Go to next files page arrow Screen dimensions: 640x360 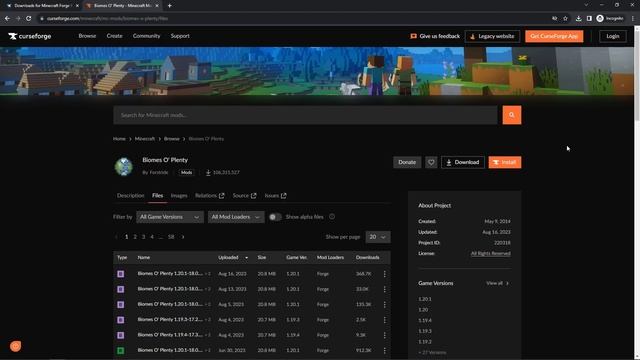tap(183, 237)
